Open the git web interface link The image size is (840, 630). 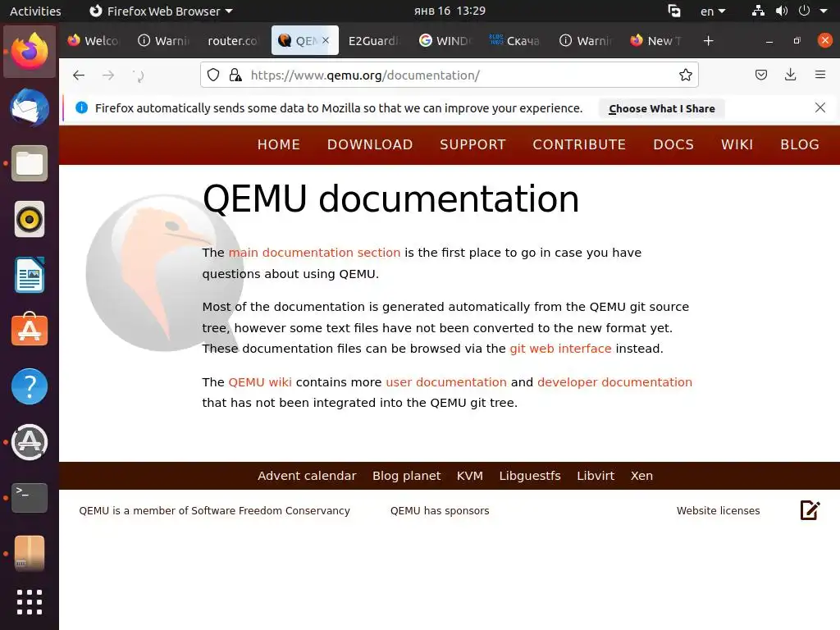(x=560, y=348)
